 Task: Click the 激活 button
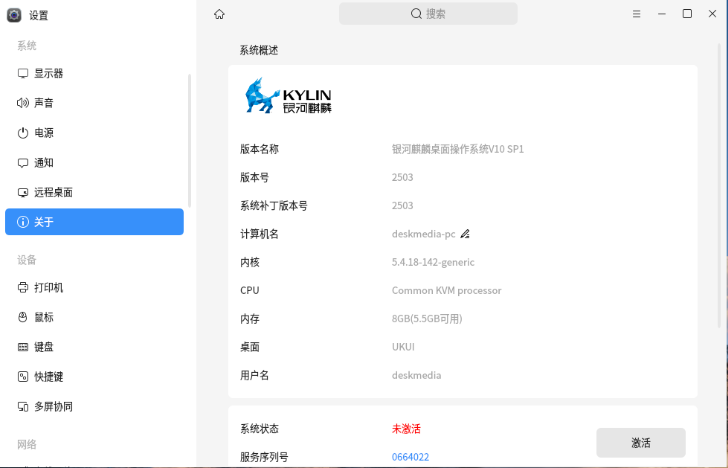tap(641, 442)
